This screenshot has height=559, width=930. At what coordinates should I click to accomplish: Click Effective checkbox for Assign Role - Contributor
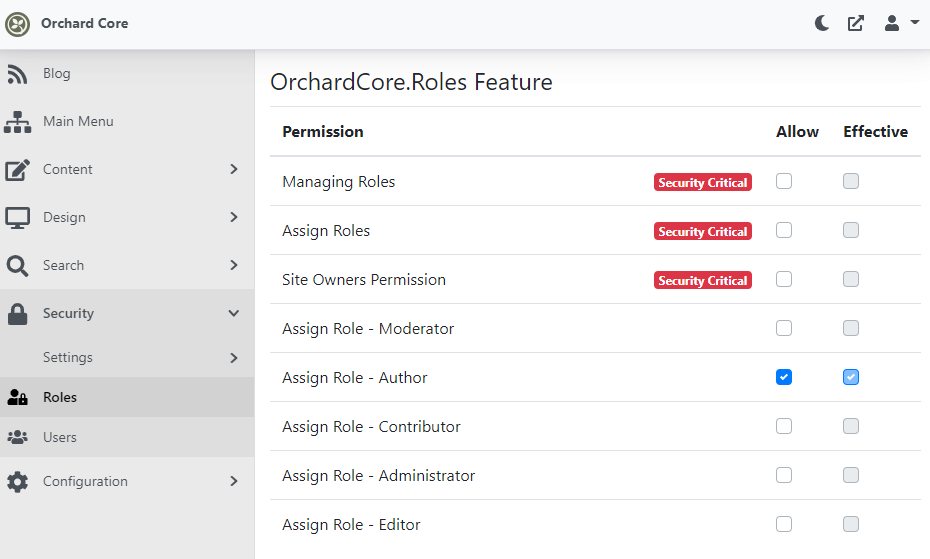(x=851, y=426)
